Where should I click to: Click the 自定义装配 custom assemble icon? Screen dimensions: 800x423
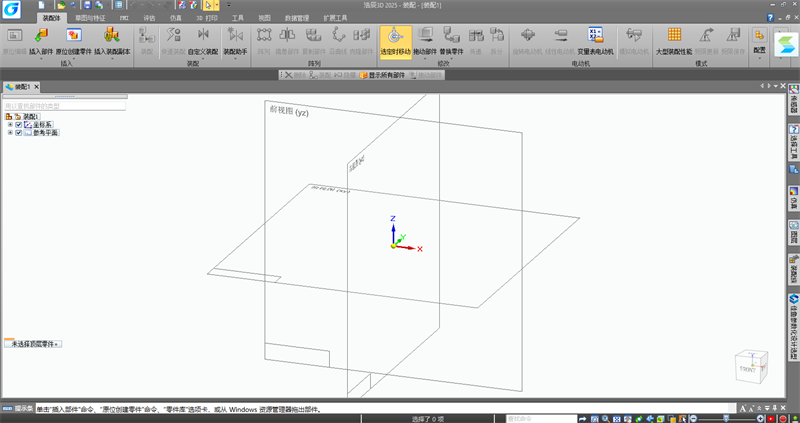click(x=203, y=35)
